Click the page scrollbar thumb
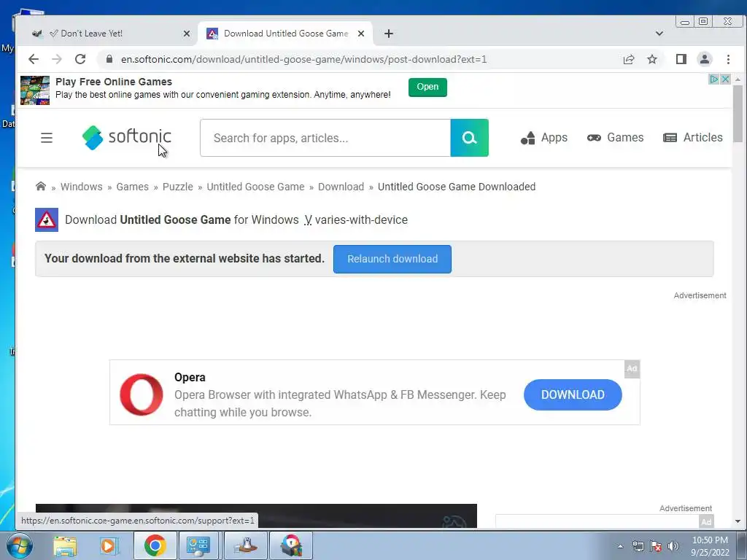 pos(738,114)
